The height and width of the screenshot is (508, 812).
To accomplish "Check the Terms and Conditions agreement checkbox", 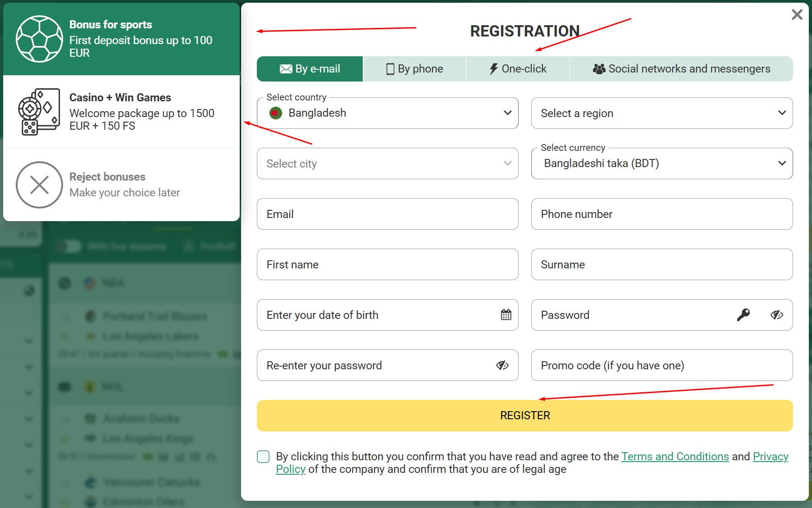I will click(263, 457).
